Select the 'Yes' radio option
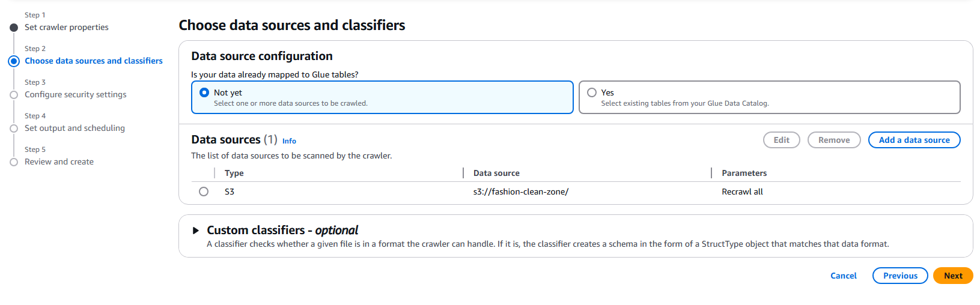 [592, 92]
